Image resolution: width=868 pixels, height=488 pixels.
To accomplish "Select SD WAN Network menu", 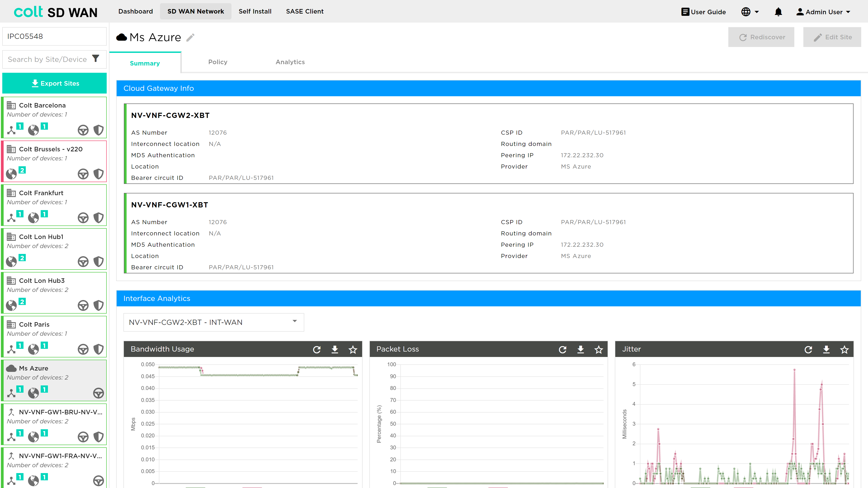I will tap(196, 12).
